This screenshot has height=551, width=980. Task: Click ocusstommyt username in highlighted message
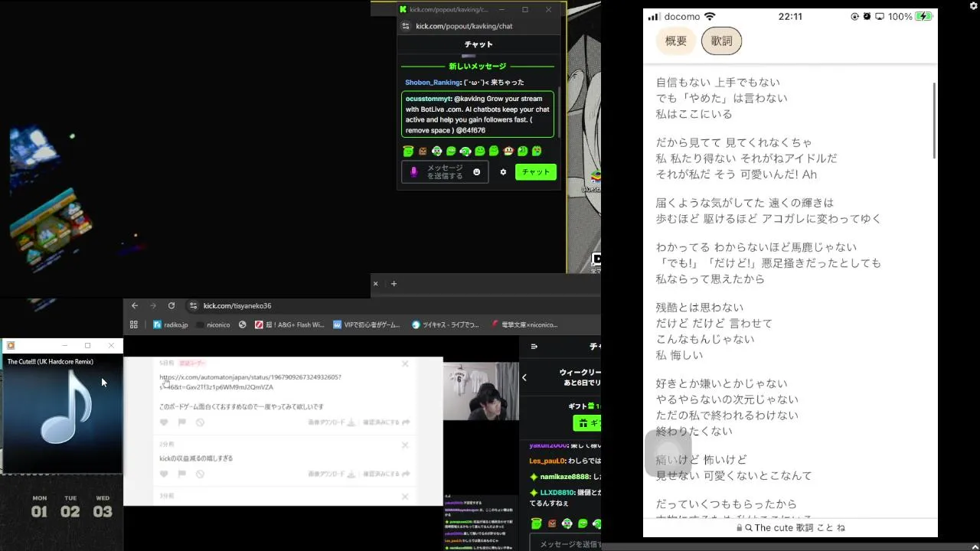(428, 99)
